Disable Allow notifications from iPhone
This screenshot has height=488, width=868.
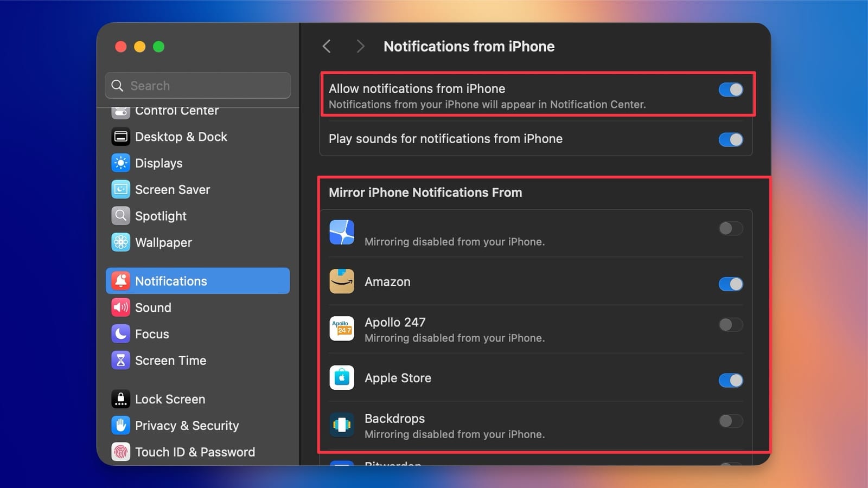(731, 89)
